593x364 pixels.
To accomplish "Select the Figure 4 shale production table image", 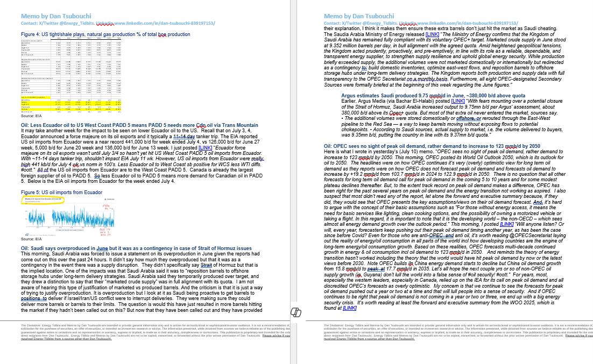I will click(x=71, y=75).
